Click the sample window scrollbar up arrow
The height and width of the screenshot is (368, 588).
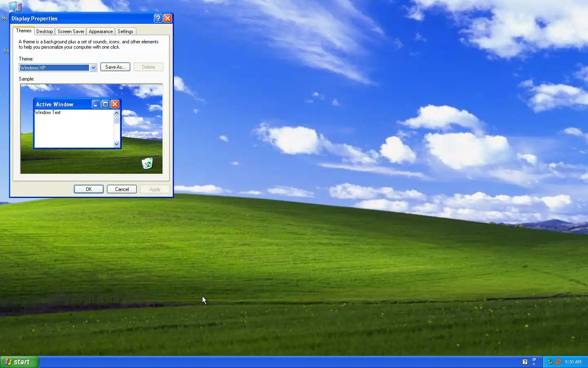tap(117, 113)
